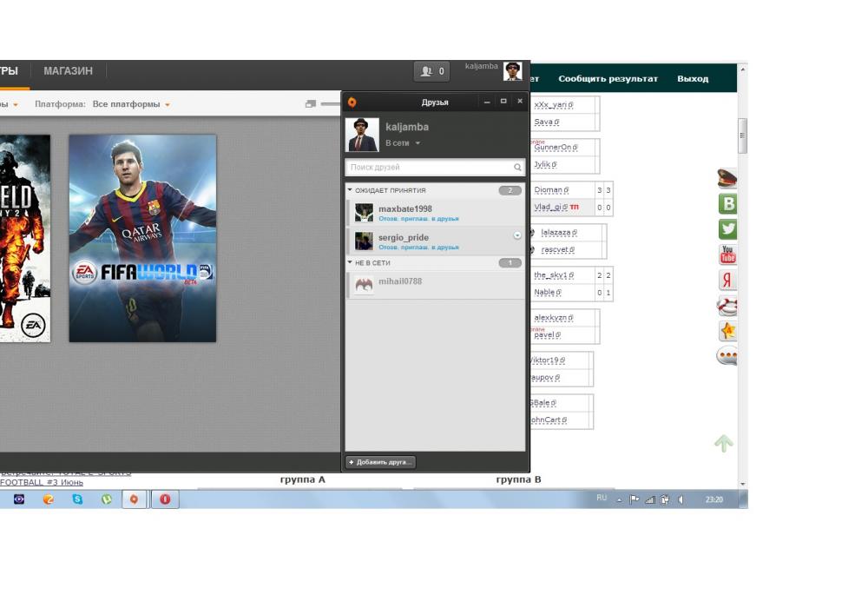Viewport: 868px width, 608px height.
Task: Click 'Сообщить результат' in the site menu
Action: pos(608,79)
